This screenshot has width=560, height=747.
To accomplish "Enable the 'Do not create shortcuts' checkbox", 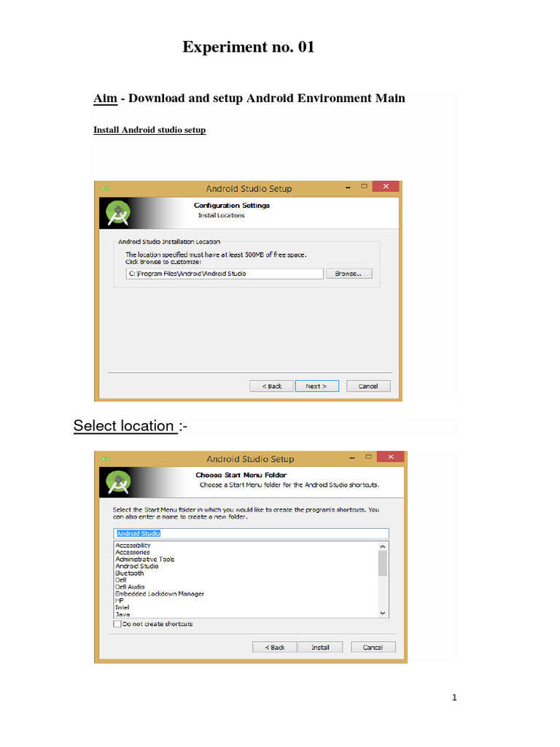I will pyautogui.click(x=117, y=624).
